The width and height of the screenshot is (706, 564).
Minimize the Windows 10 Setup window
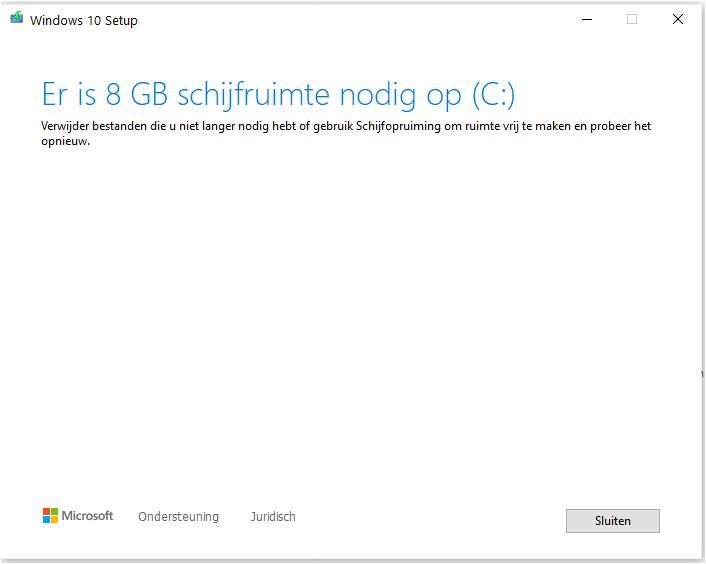point(587,19)
